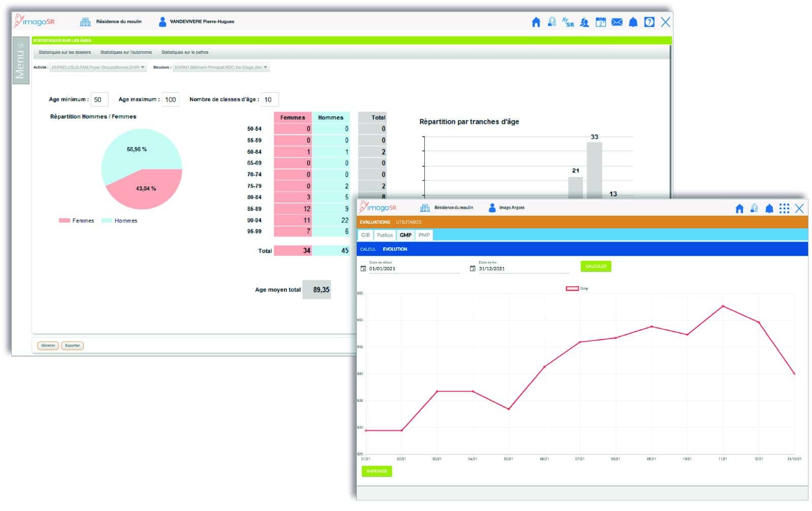Select GMP tab

[x=405, y=235]
